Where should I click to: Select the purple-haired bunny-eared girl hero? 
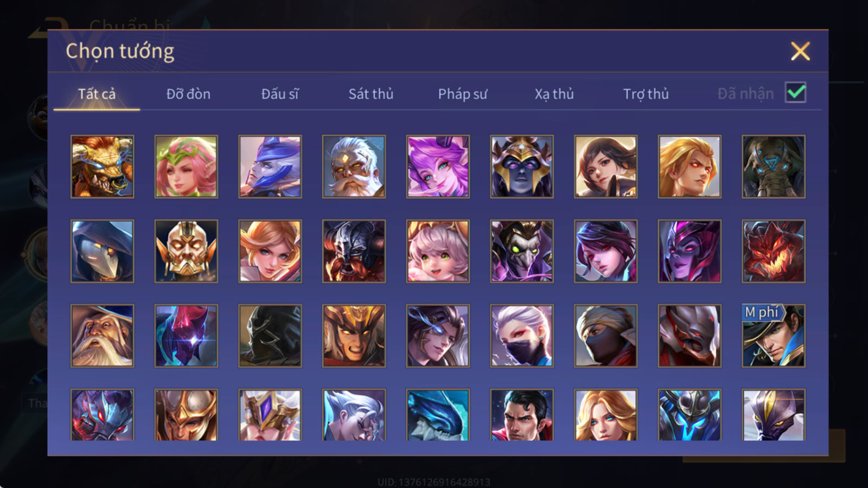(x=438, y=166)
